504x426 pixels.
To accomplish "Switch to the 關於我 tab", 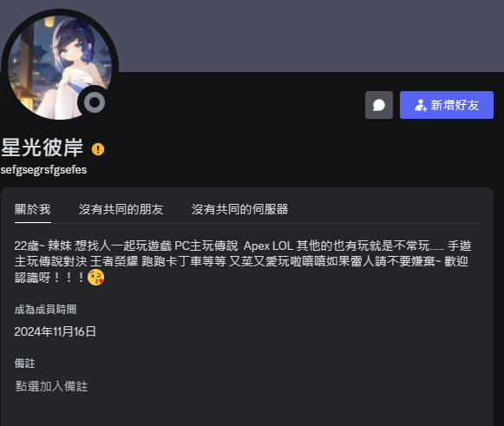I will (x=32, y=209).
